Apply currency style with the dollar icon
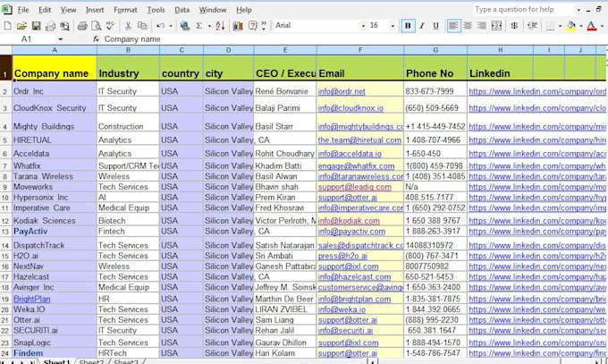This screenshot has width=608, height=364. [514, 26]
